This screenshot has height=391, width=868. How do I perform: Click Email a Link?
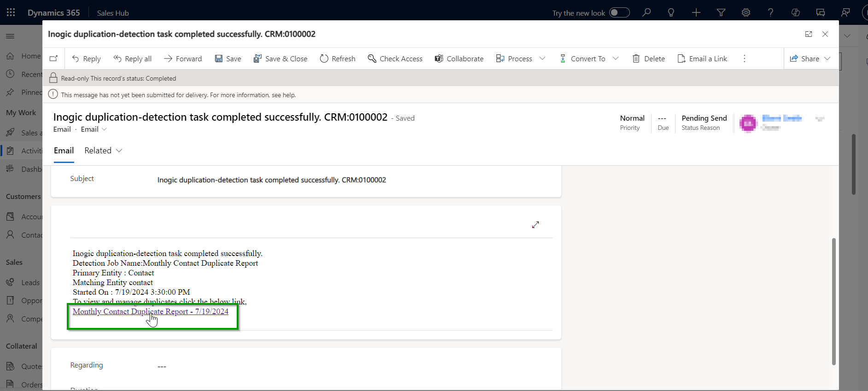(x=702, y=58)
